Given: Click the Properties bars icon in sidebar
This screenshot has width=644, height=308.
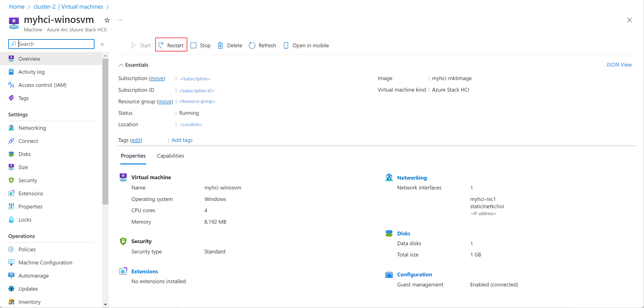Looking at the screenshot, I should coord(11,207).
